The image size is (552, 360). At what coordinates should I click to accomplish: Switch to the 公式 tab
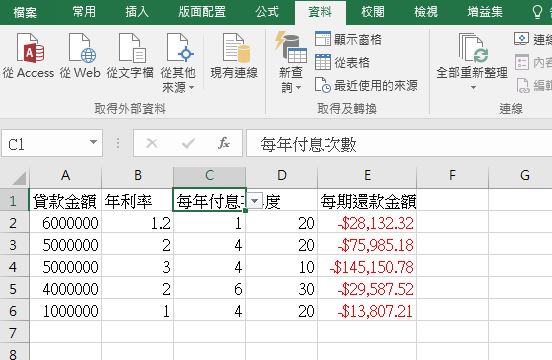(x=267, y=12)
